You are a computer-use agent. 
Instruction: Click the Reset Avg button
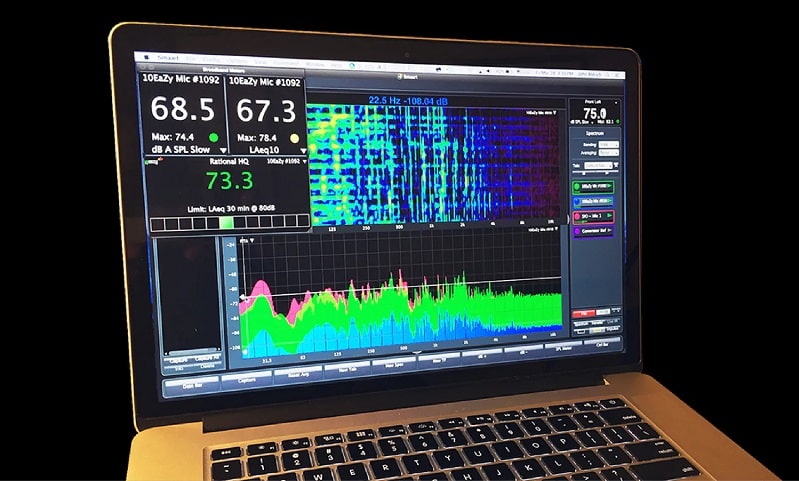click(x=298, y=374)
